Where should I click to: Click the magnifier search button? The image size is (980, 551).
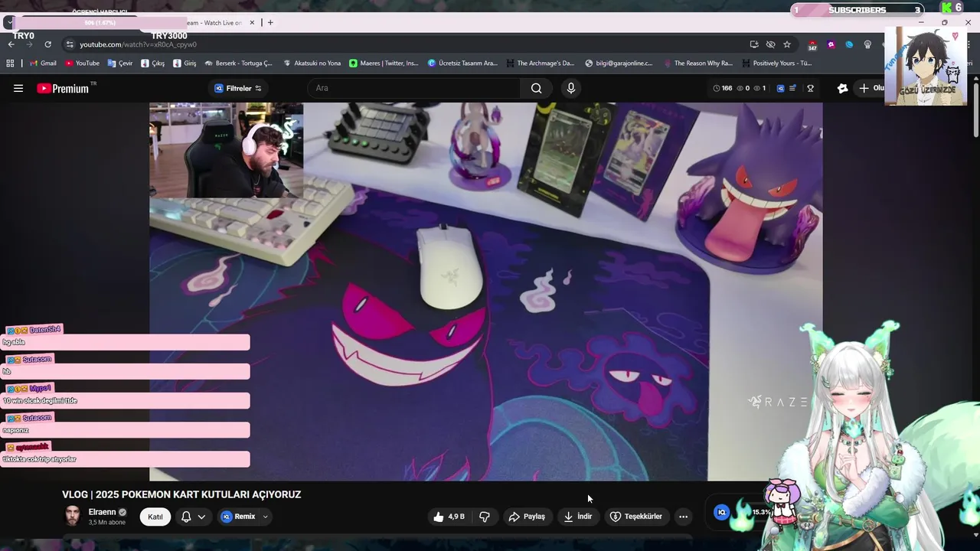point(537,88)
